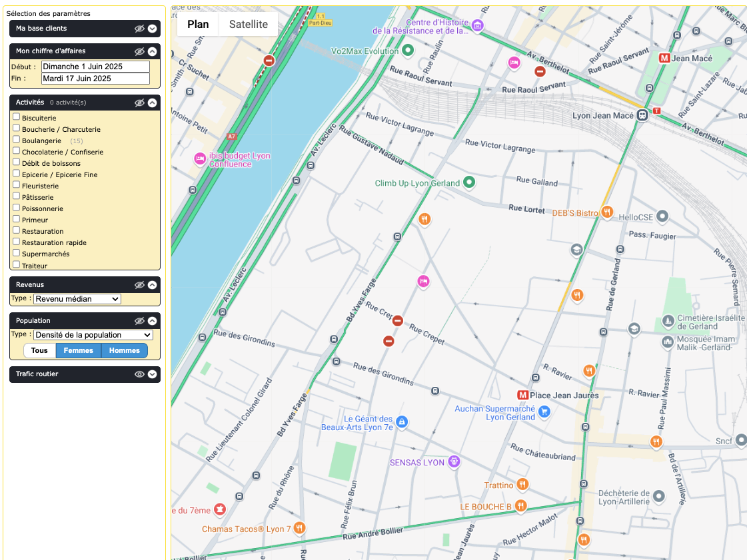Click the Auchan Supermarché shopping cart marker
The height and width of the screenshot is (560, 747).
click(544, 412)
